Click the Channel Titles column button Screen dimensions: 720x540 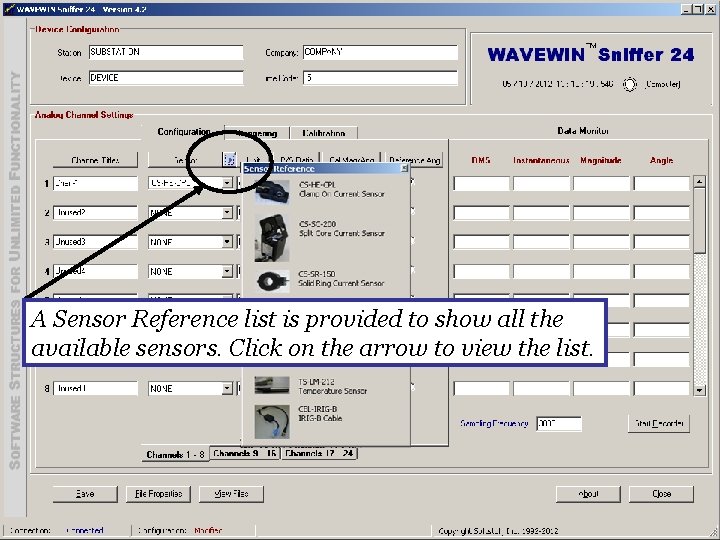pos(95,160)
